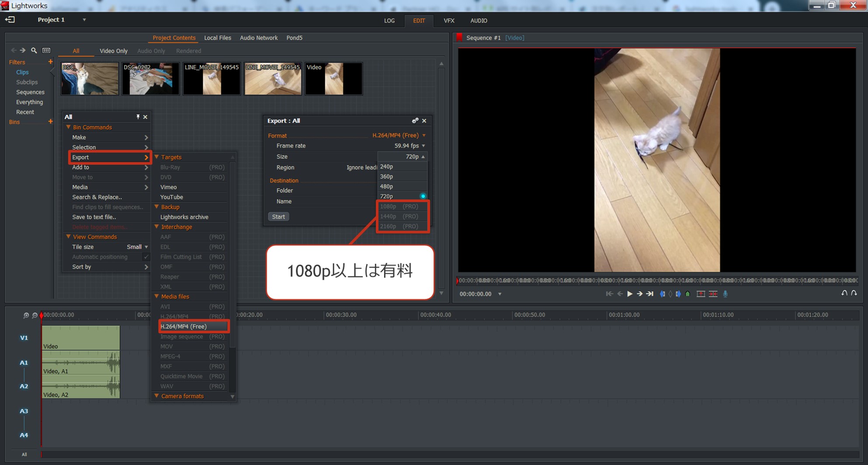Image resolution: width=868 pixels, height=465 pixels.
Task: Collapse the Media files section
Action: coord(156,297)
